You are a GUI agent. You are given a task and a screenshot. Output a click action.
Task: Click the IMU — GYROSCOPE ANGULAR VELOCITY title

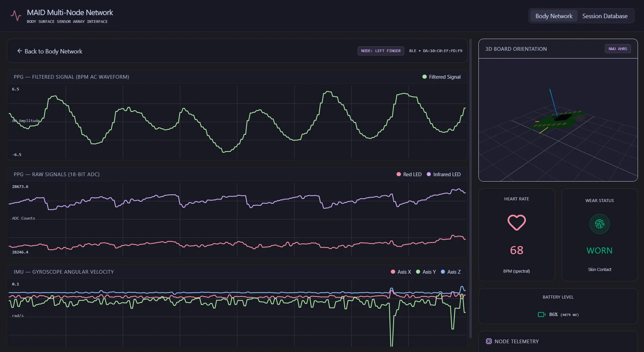[x=64, y=272]
